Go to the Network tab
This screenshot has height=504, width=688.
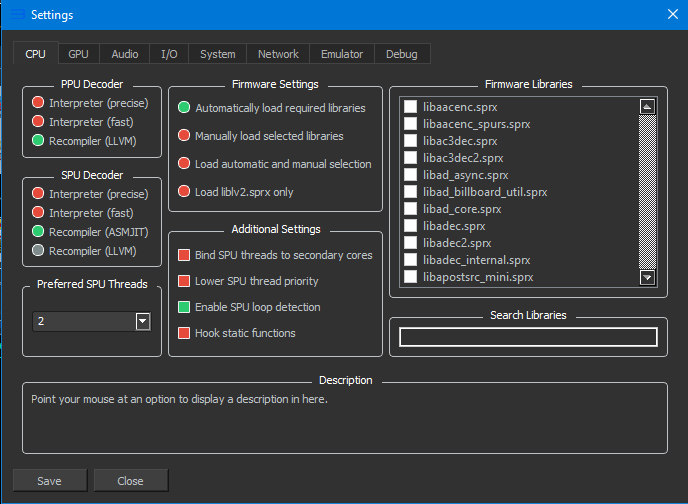pos(278,54)
